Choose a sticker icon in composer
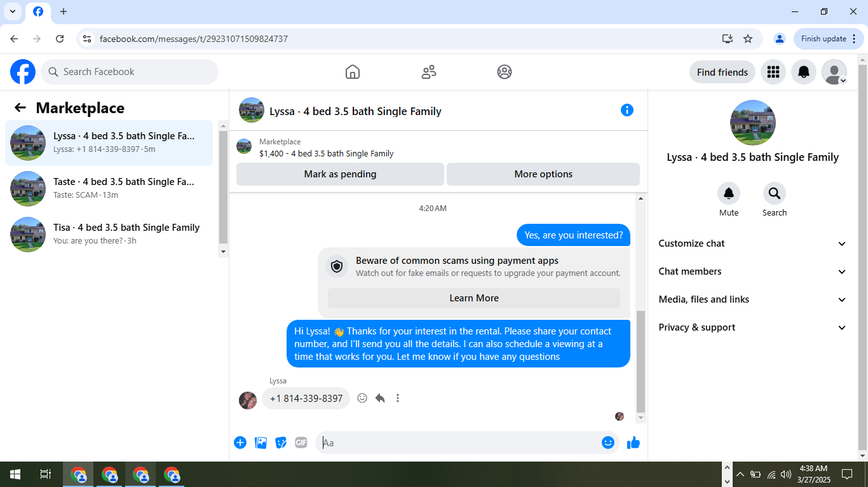The width and height of the screenshot is (868, 487). tap(281, 442)
